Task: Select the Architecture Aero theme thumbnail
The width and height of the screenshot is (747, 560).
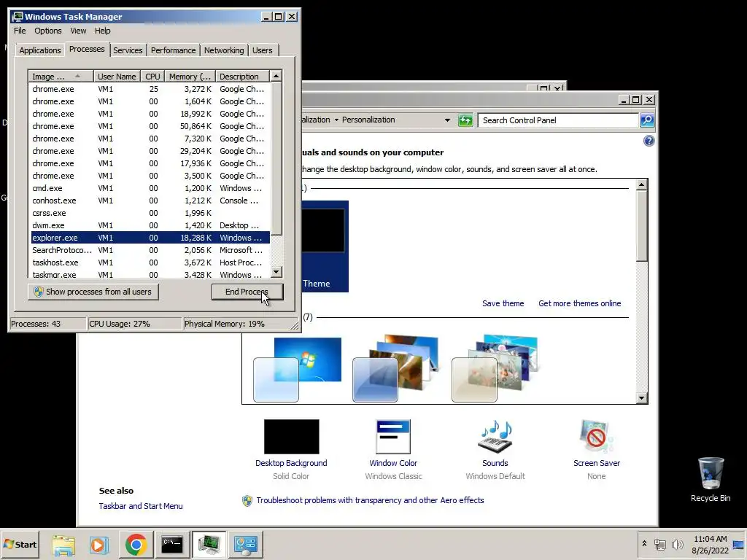Action: tap(396, 368)
